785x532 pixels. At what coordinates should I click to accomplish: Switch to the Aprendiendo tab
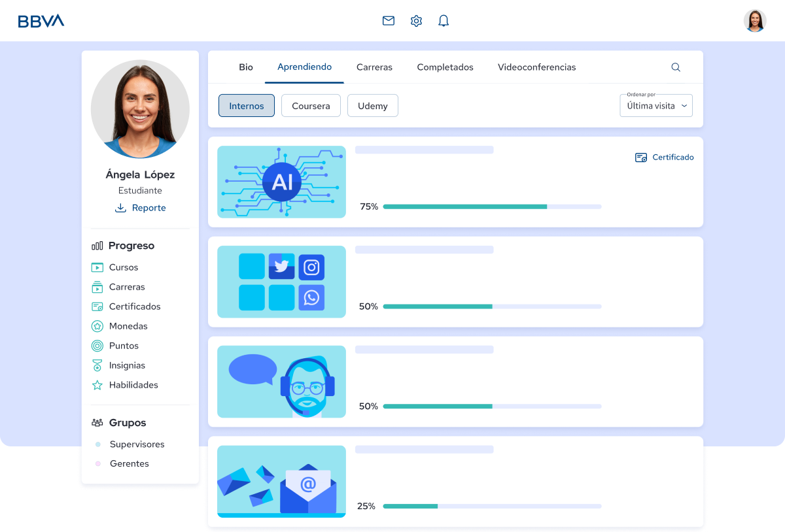[x=304, y=67]
